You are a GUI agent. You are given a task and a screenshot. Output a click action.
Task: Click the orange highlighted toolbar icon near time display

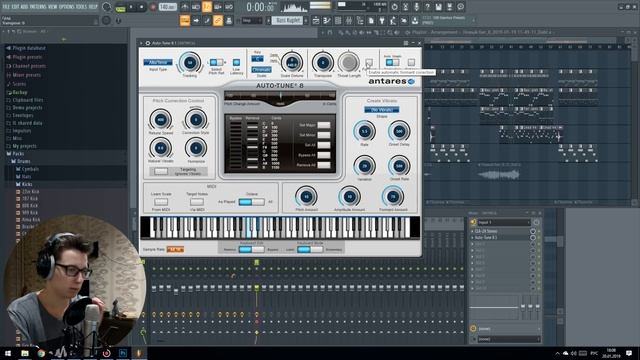207,7
